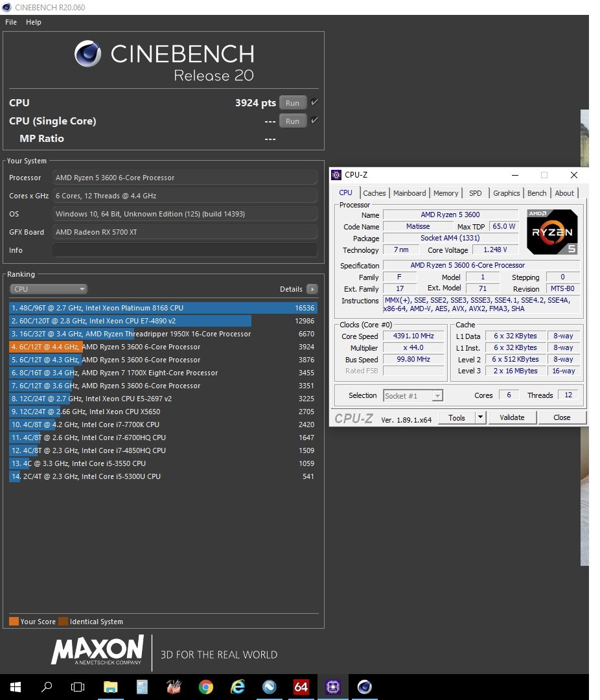This screenshot has height=700, width=600.
Task: Click the Core Speed value 4391.10 MHz
Action: point(413,336)
